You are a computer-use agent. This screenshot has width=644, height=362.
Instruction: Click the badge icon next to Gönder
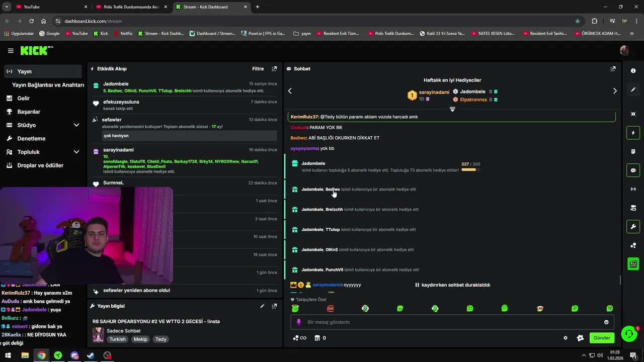click(580, 338)
